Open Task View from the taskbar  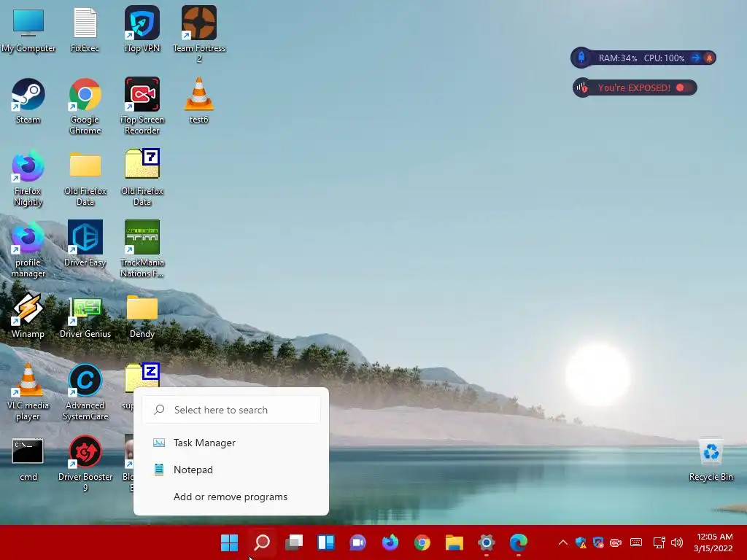point(294,542)
